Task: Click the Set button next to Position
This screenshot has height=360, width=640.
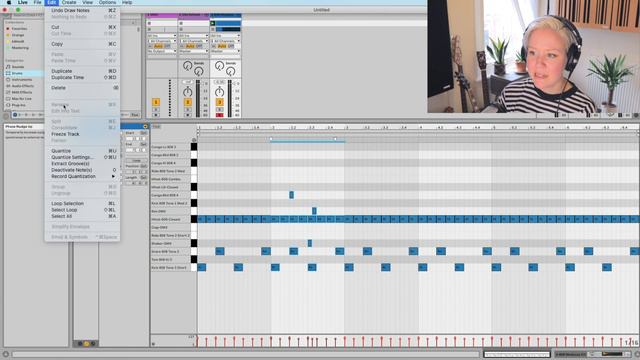Action: tap(144, 167)
